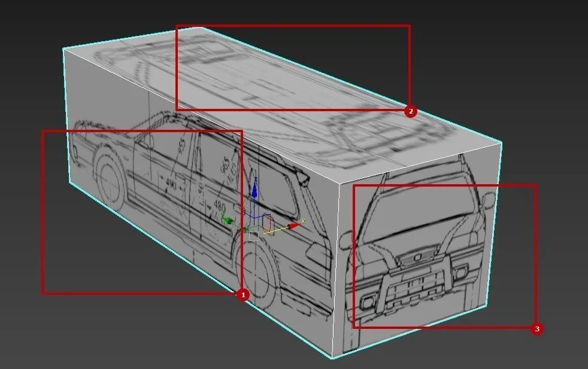Click the red numbered marker 2
588x369 pixels.
tap(410, 111)
